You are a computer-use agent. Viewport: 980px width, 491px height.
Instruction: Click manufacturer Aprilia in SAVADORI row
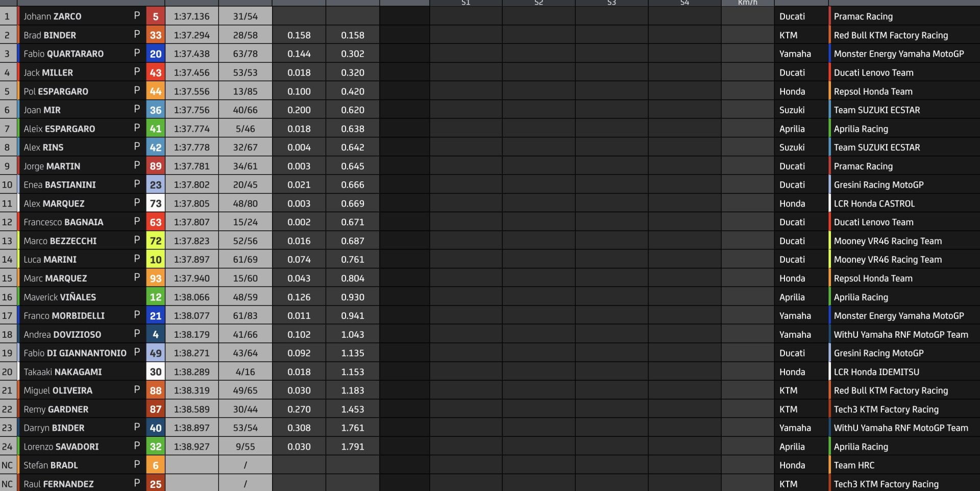pyautogui.click(x=792, y=447)
